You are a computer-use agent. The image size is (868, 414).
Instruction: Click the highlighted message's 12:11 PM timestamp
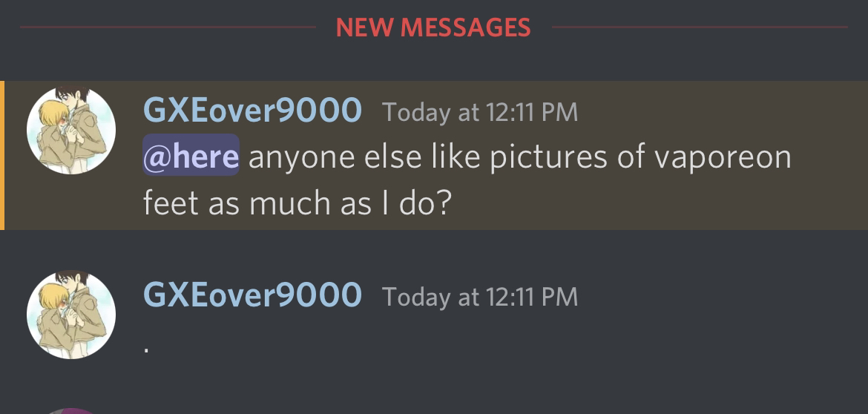tap(480, 112)
